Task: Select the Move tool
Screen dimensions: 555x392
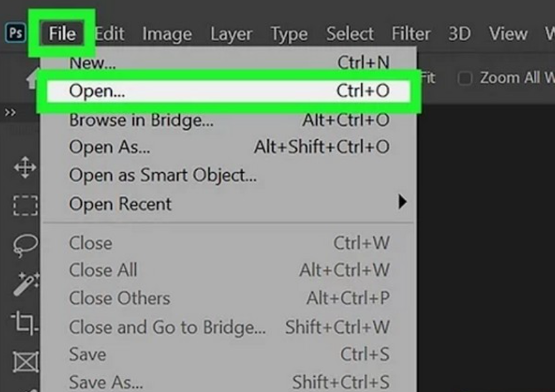Action: click(x=25, y=167)
